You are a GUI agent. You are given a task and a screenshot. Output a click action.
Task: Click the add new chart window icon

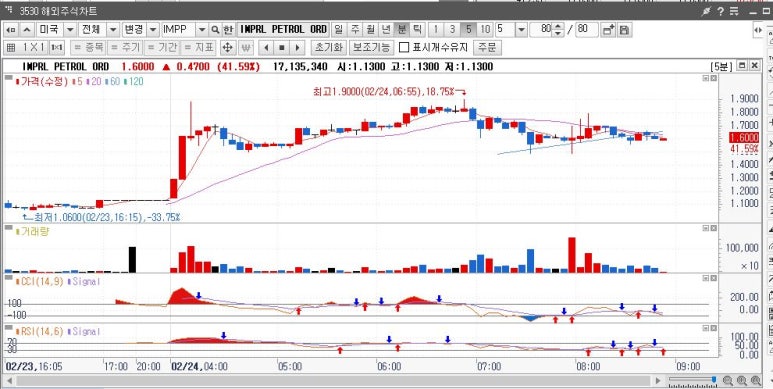click(x=608, y=30)
